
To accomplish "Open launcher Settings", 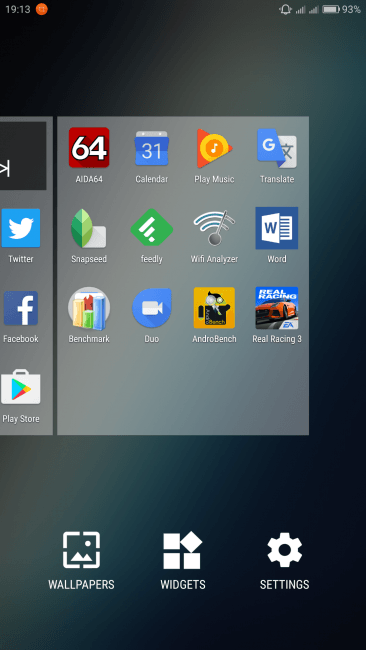I will 284,561.
